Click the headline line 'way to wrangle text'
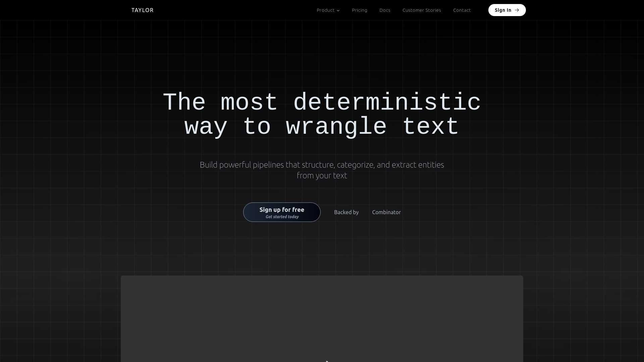 (322, 127)
